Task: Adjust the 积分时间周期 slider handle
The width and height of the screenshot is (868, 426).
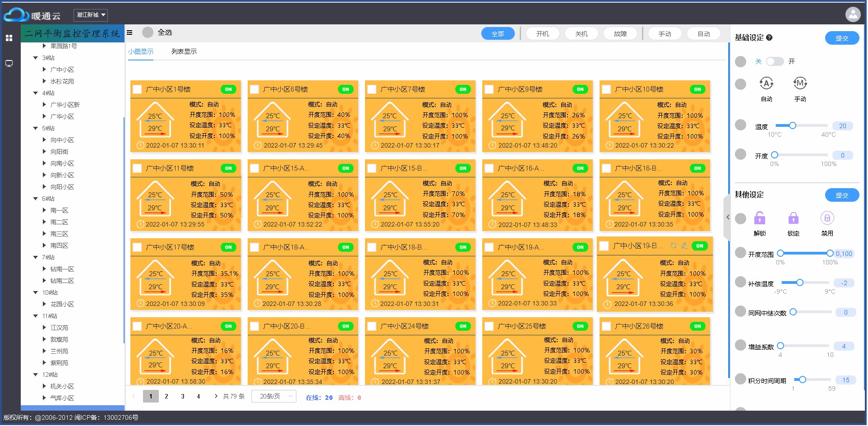Action: click(803, 380)
